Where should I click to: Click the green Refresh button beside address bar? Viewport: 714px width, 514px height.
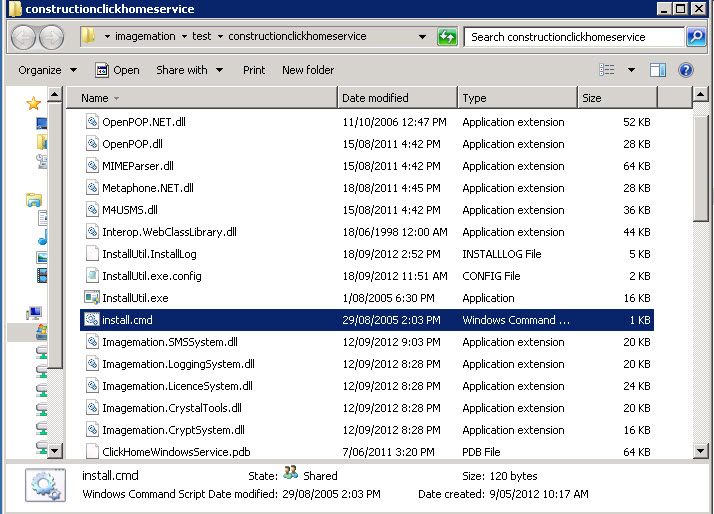tap(447, 37)
